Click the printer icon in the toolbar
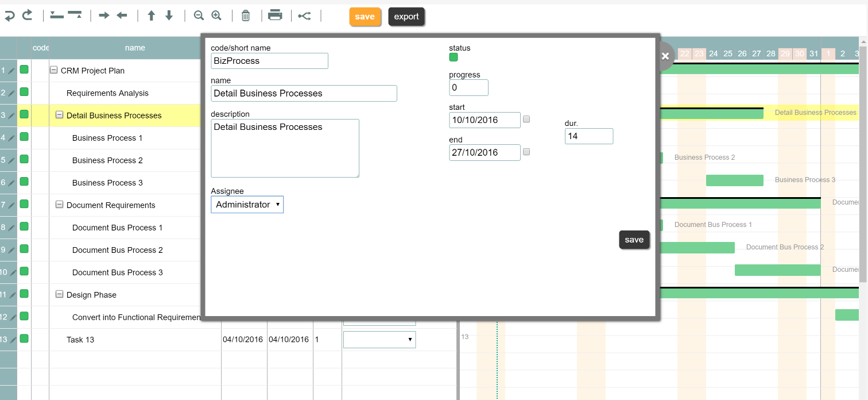 (x=276, y=16)
